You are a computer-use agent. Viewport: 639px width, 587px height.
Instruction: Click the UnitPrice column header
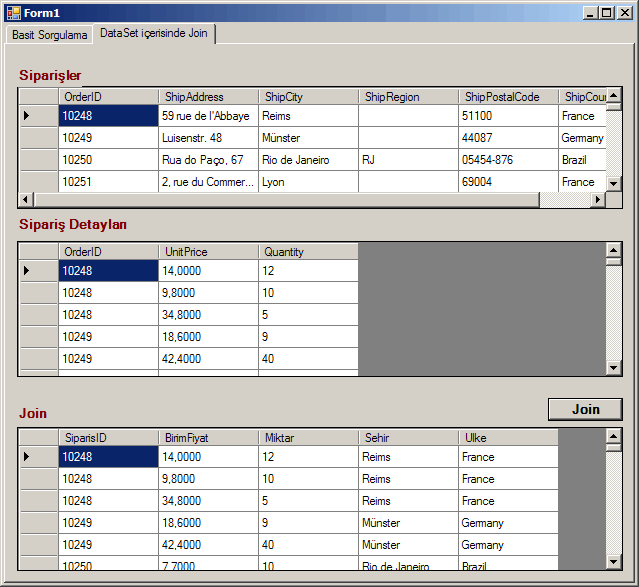click(x=208, y=252)
